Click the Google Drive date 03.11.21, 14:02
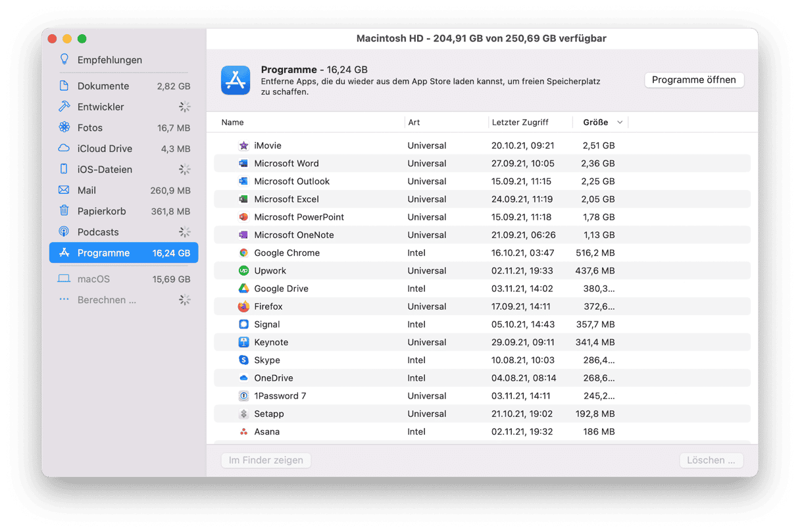Viewport: 800px width, 532px height. point(522,288)
